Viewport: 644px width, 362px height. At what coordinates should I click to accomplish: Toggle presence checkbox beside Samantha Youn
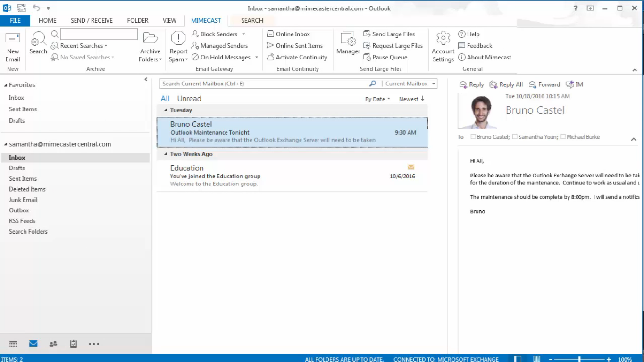pyautogui.click(x=515, y=137)
